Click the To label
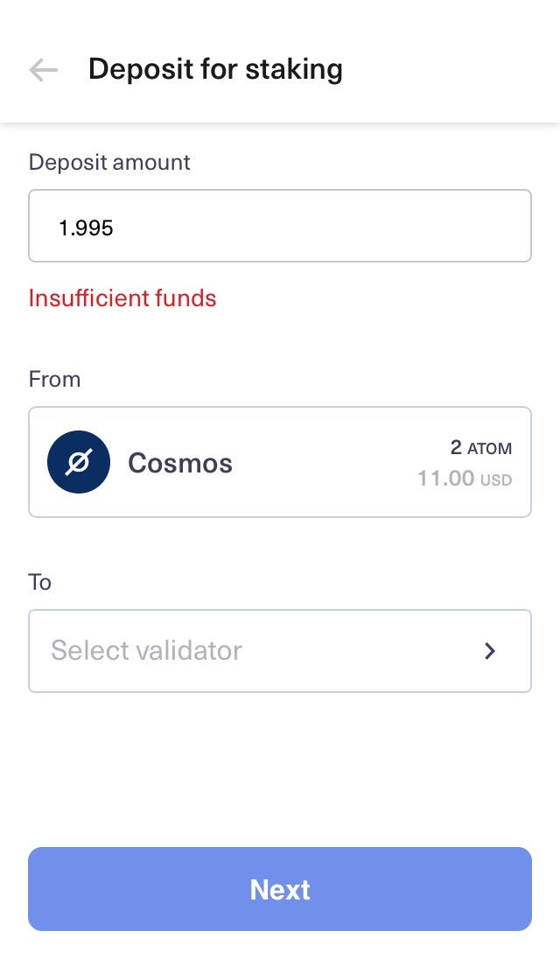 (x=39, y=582)
